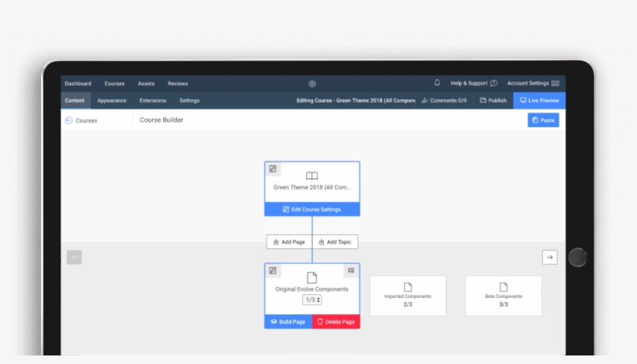Click the Green Theme 2018 course title

pos(312,188)
